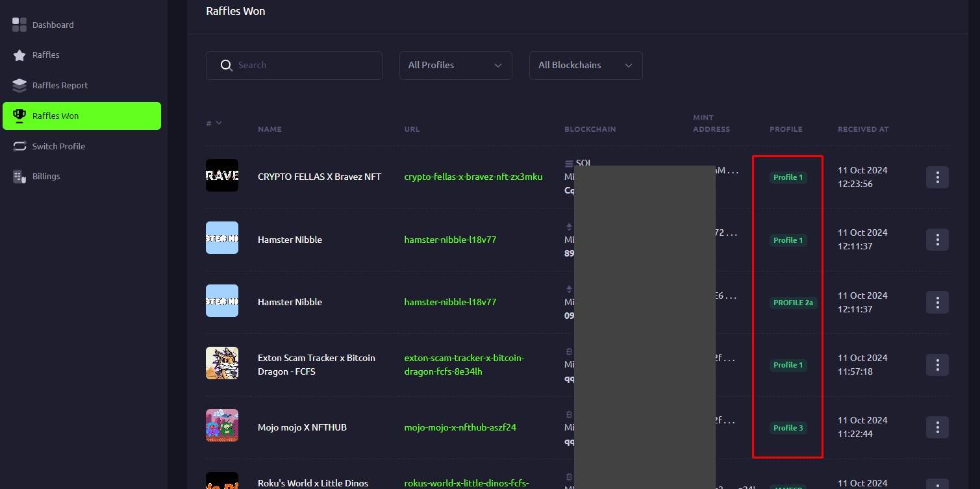Follow the mojo-mojo-x-nfthub-aszf24 URL link
The height and width of the screenshot is (489, 980).
[460, 427]
